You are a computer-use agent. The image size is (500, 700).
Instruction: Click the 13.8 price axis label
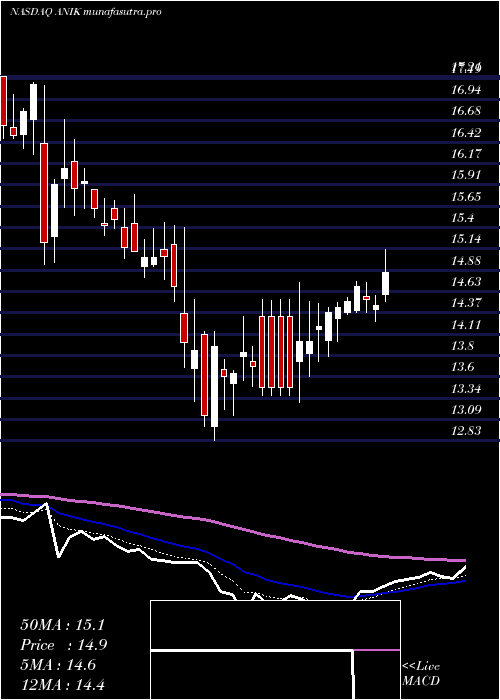tap(463, 346)
